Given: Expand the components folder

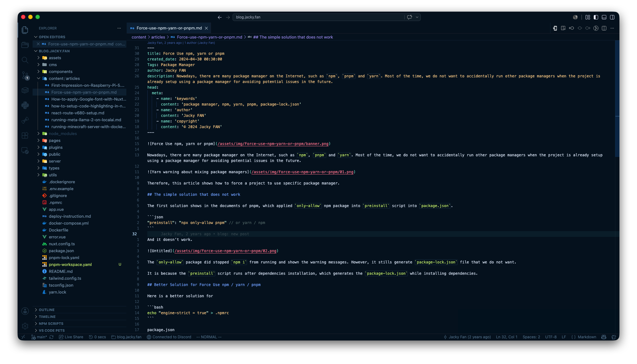Looking at the screenshot, I should coord(80,72).
